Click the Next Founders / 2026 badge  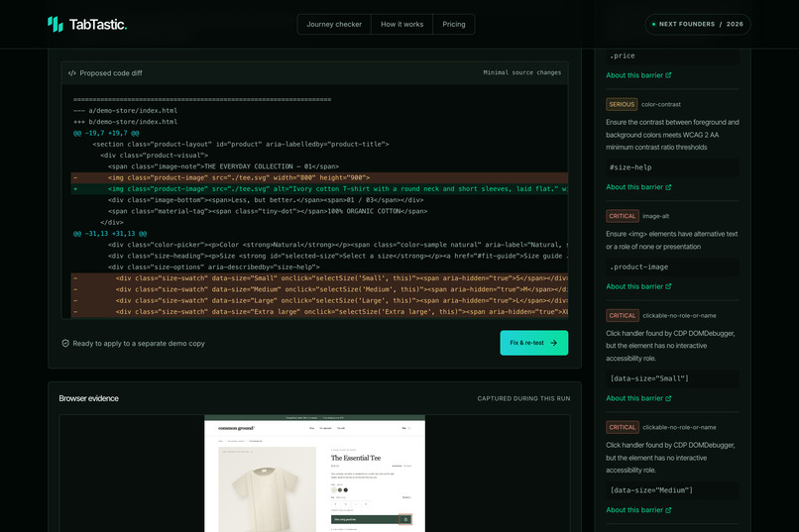point(698,25)
